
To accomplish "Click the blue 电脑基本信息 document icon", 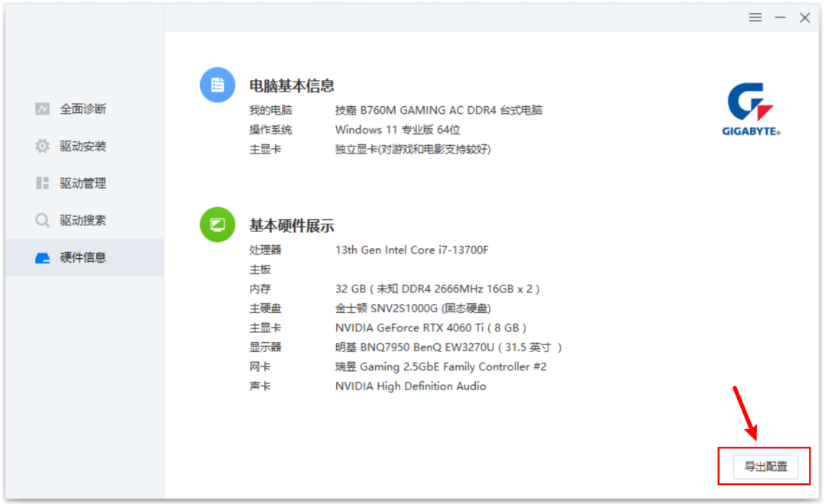I will (x=217, y=85).
